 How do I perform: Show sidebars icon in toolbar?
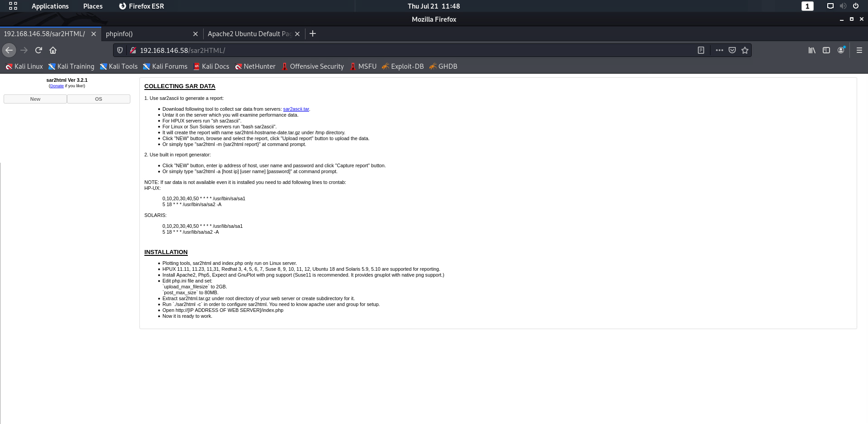coord(826,50)
